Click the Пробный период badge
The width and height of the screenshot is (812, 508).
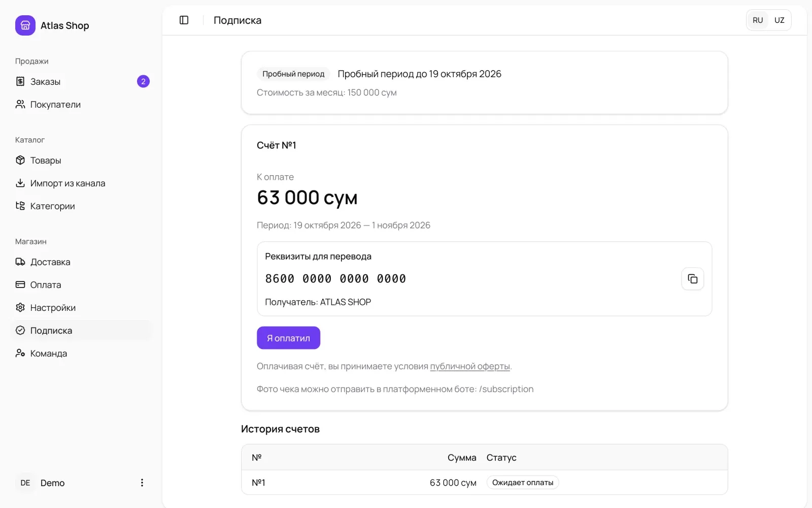[293, 74]
